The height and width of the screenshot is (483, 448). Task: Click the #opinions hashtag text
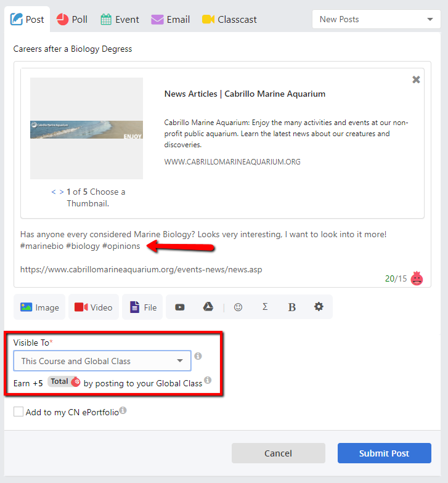point(121,246)
